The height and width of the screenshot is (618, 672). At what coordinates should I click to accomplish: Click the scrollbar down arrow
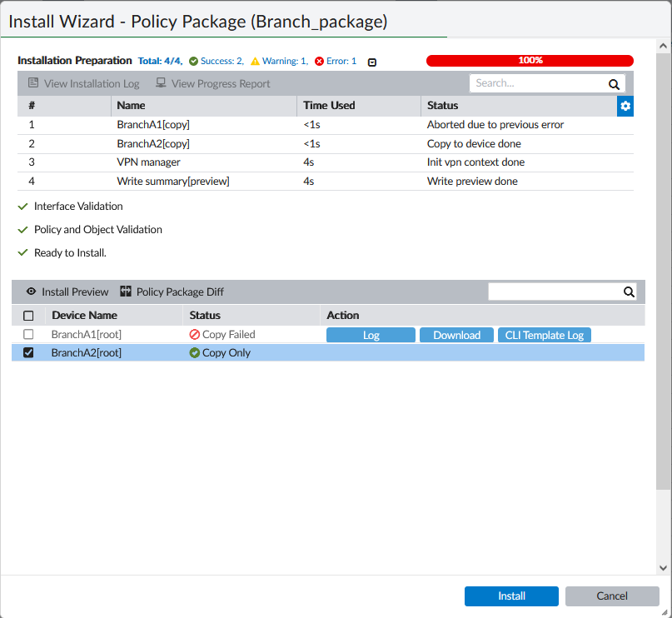pyautogui.click(x=663, y=568)
